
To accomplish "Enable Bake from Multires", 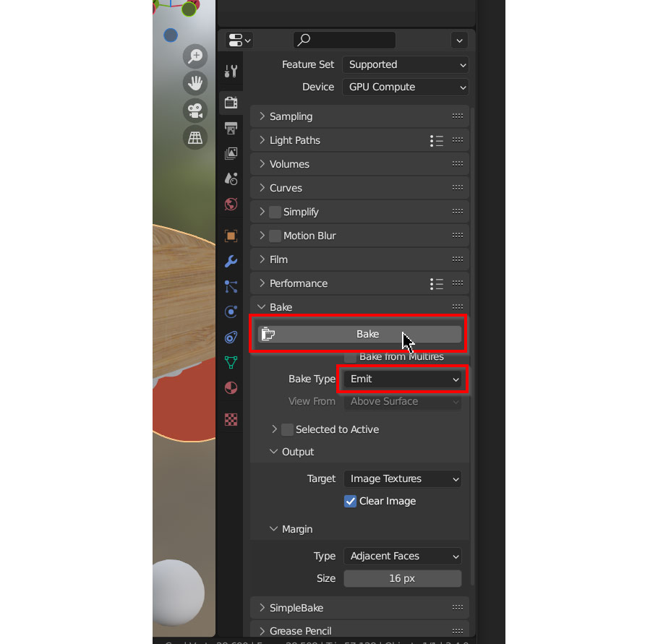I will (350, 356).
